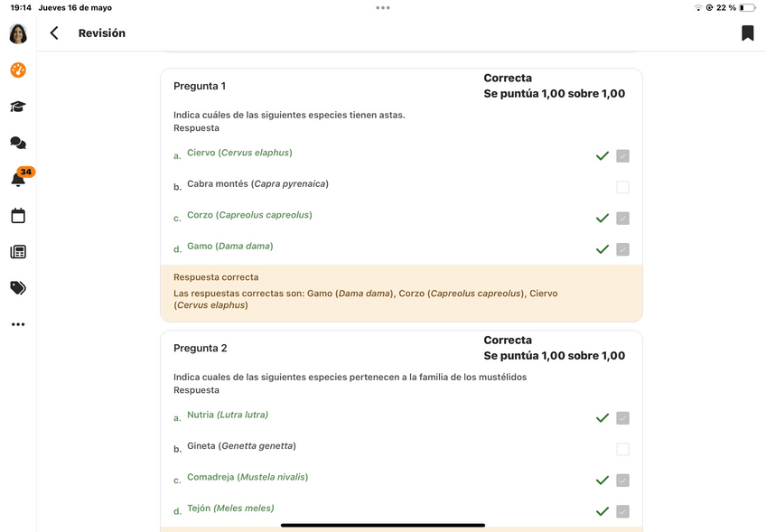Image resolution: width=766 pixels, height=532 pixels.
Task: Toggle checkbox for Gamo (Dama dama)
Action: pos(622,249)
